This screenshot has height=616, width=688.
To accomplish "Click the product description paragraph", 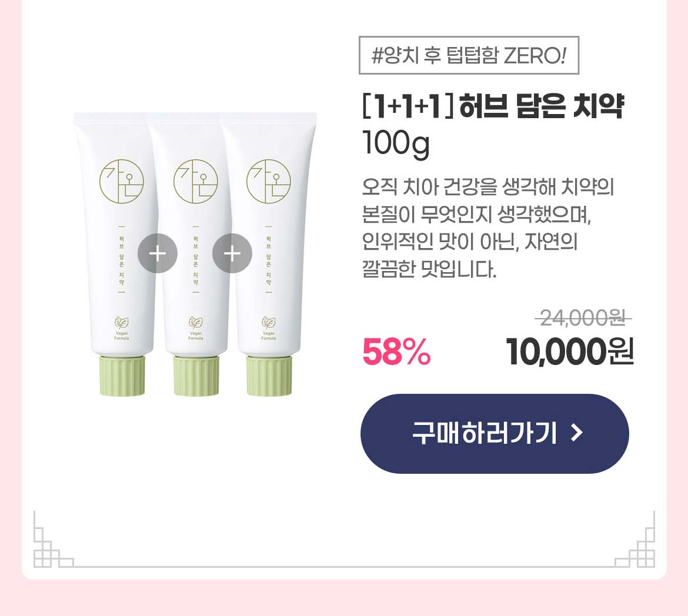I will coord(487,228).
